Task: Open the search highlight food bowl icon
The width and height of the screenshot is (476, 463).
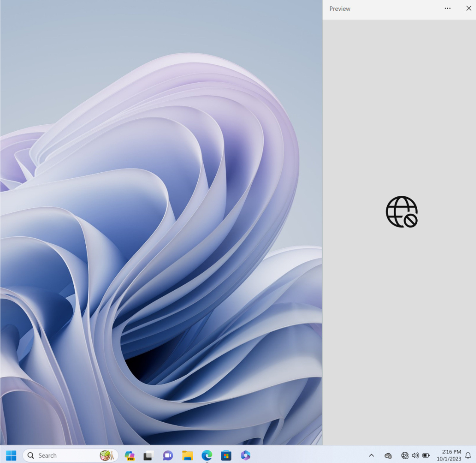Action: [x=106, y=455]
